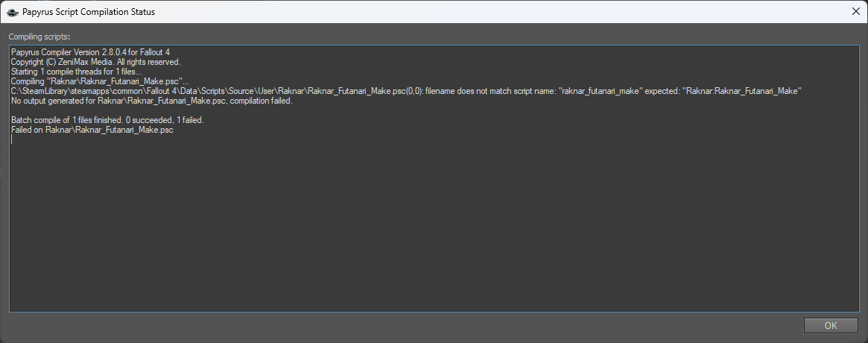Click the Creation Kit icon in title bar
The height and width of the screenshot is (343, 868).
click(12, 12)
